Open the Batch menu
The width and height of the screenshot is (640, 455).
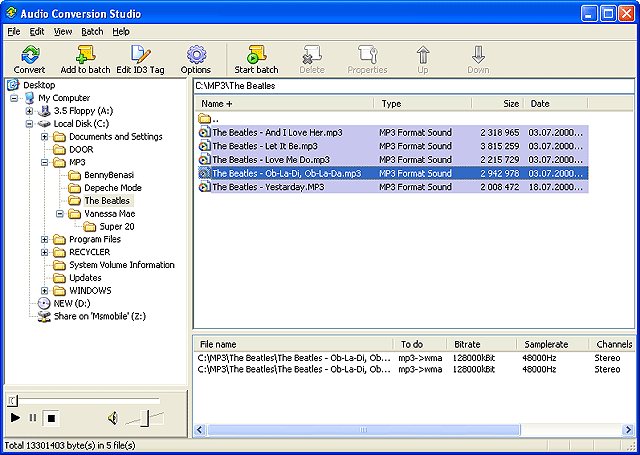tap(92, 31)
